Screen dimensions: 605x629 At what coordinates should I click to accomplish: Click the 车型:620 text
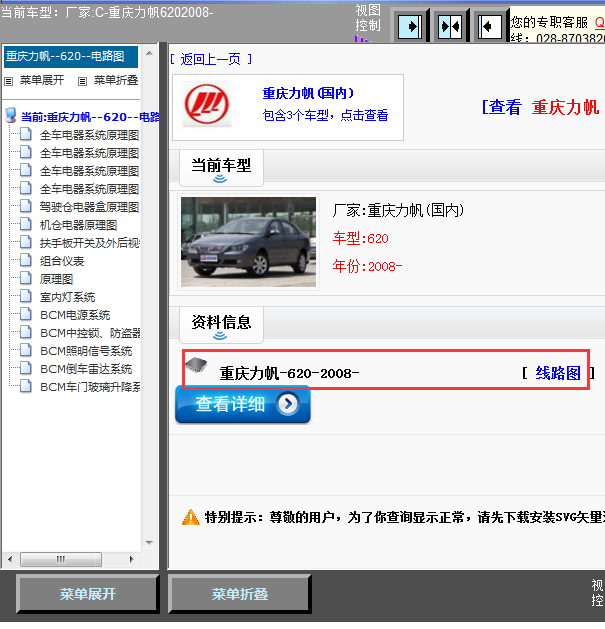pos(360,238)
